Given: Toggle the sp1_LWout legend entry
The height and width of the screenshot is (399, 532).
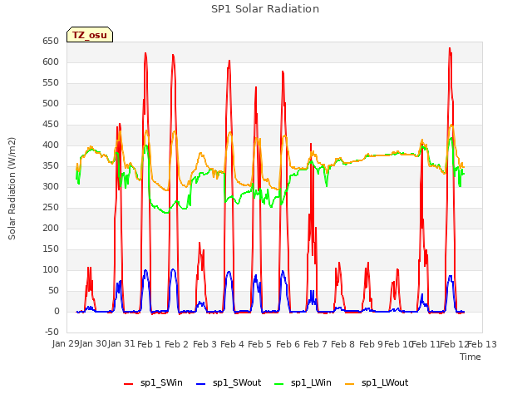Looking at the screenshot, I should pyautogui.click(x=377, y=382).
